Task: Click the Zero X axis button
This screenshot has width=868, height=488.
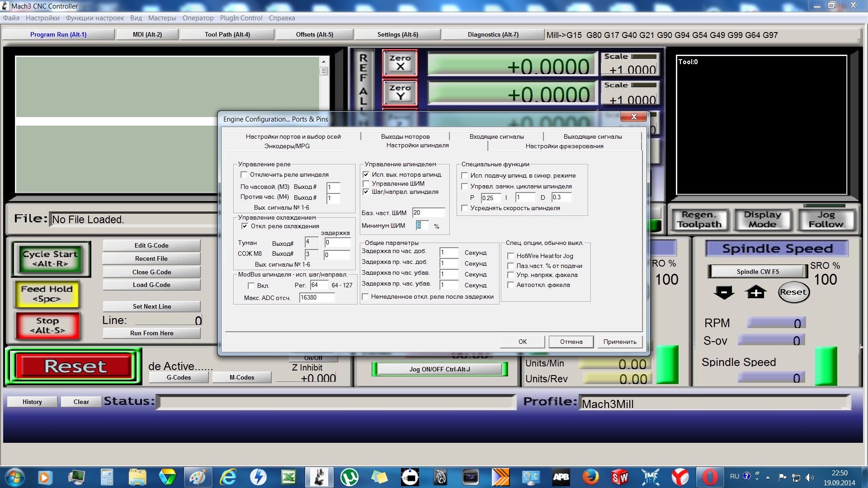Action: (x=400, y=63)
